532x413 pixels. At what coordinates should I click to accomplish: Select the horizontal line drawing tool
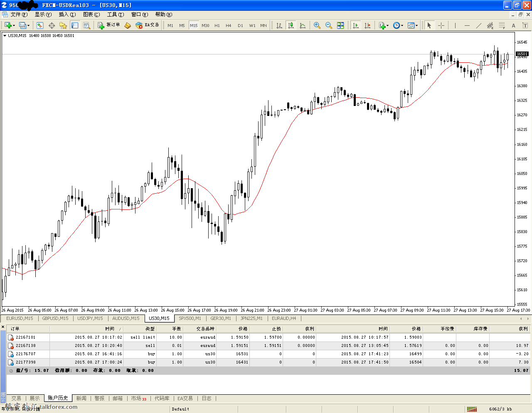click(x=467, y=25)
